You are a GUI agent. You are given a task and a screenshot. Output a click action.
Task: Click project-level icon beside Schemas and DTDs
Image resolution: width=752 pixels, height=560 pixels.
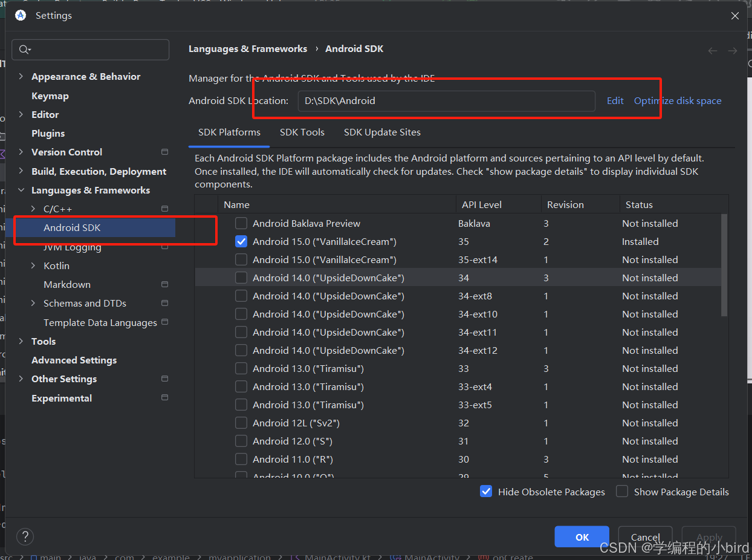(164, 303)
